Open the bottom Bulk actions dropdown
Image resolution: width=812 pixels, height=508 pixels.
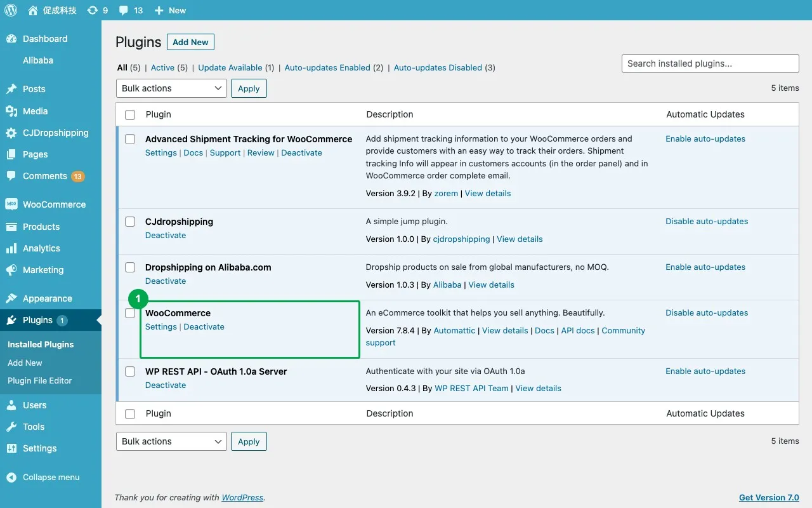point(171,441)
